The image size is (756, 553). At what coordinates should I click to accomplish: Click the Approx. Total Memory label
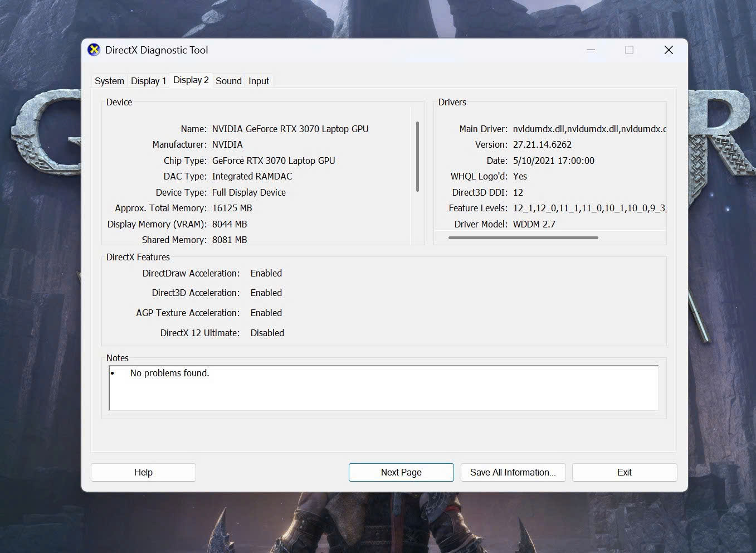[161, 208]
